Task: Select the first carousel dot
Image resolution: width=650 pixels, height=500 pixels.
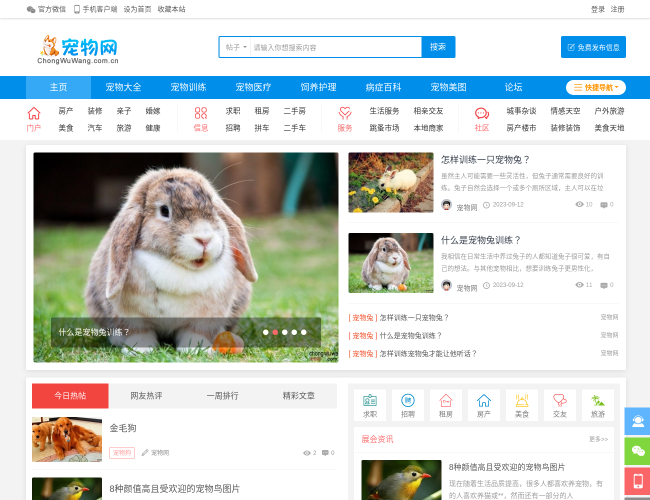Action: 266,332
